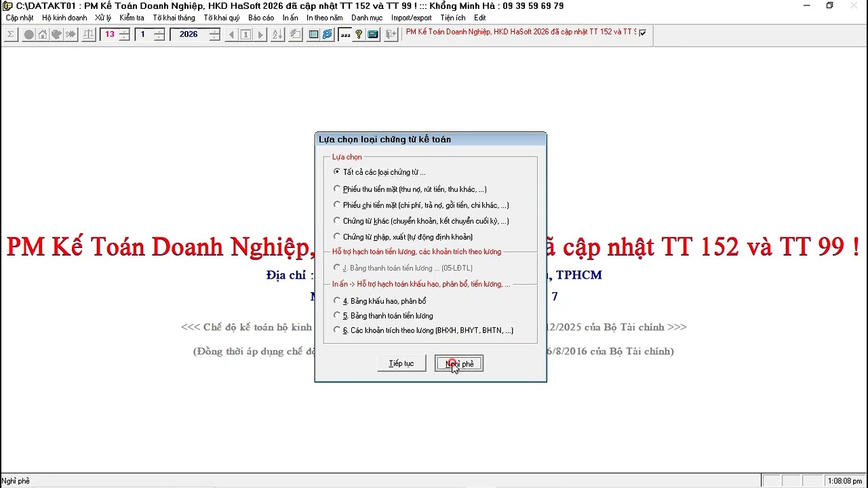Click the grayed house icon in toolbar
The width and height of the screenshot is (868, 488).
(x=43, y=35)
